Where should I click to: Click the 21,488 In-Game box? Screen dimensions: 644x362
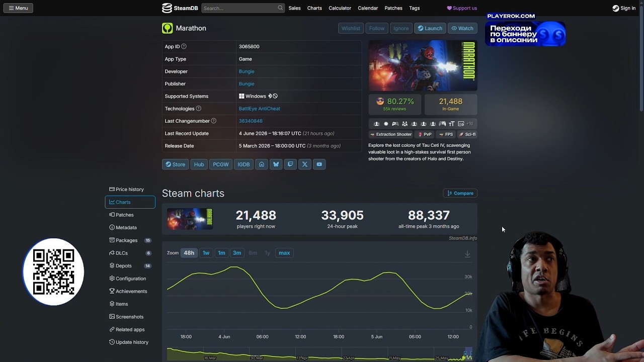click(450, 104)
